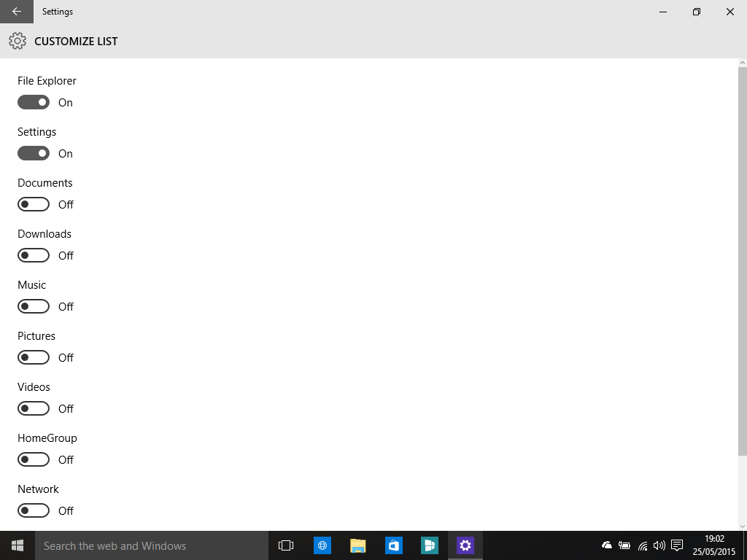This screenshot has width=747, height=560.
Task: Open File Explorer from the taskbar
Action: 357,545
